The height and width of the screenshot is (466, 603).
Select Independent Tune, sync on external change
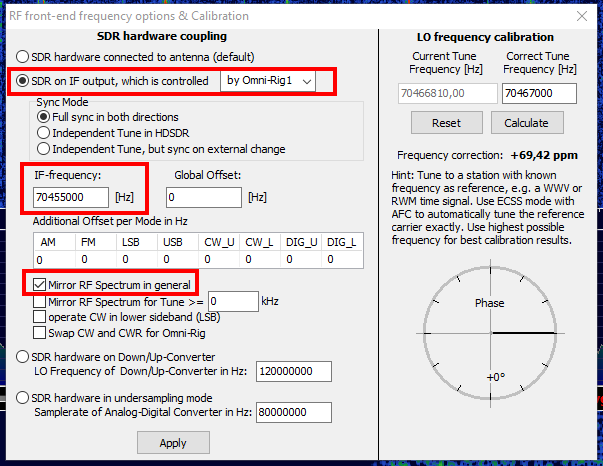coord(43,149)
